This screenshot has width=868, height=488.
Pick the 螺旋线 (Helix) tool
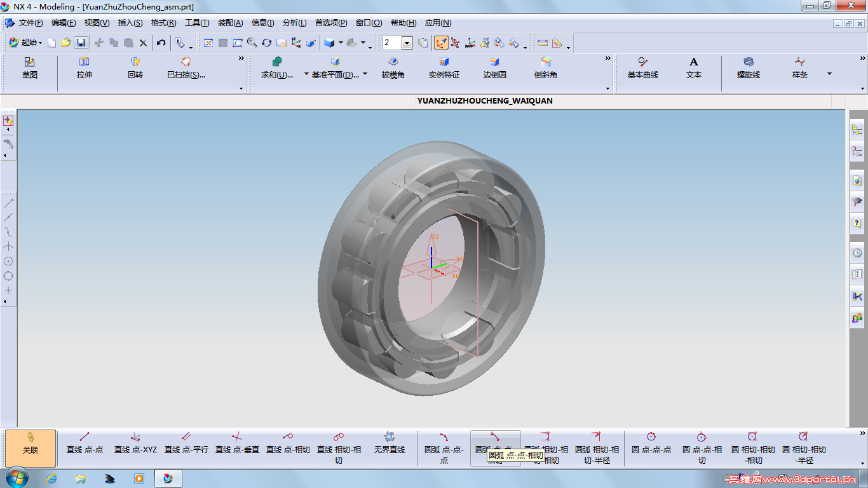(749, 69)
